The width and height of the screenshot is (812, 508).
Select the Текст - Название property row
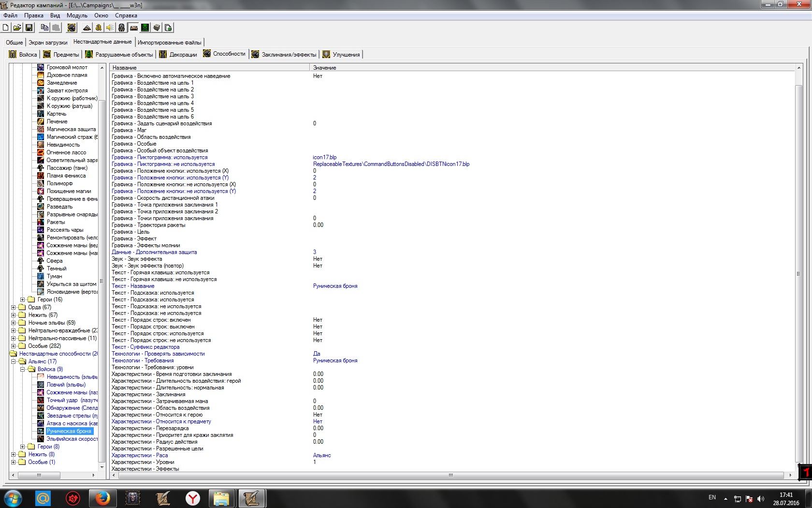coord(452,286)
